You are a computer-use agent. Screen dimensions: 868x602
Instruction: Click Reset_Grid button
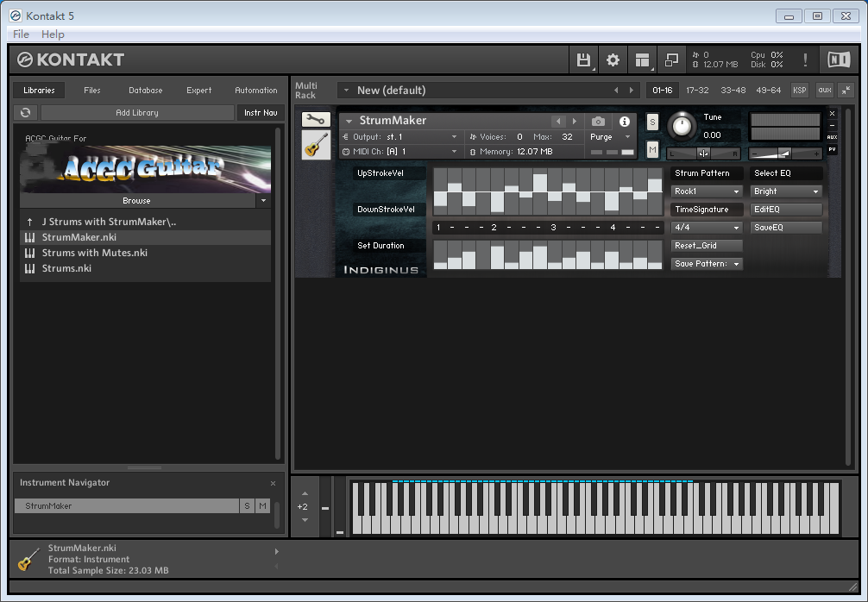[707, 246]
